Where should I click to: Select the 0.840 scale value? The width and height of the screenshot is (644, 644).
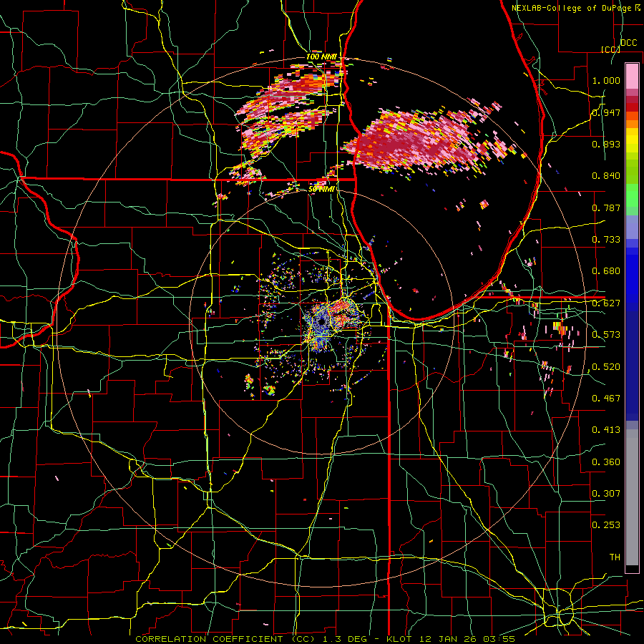point(606,176)
